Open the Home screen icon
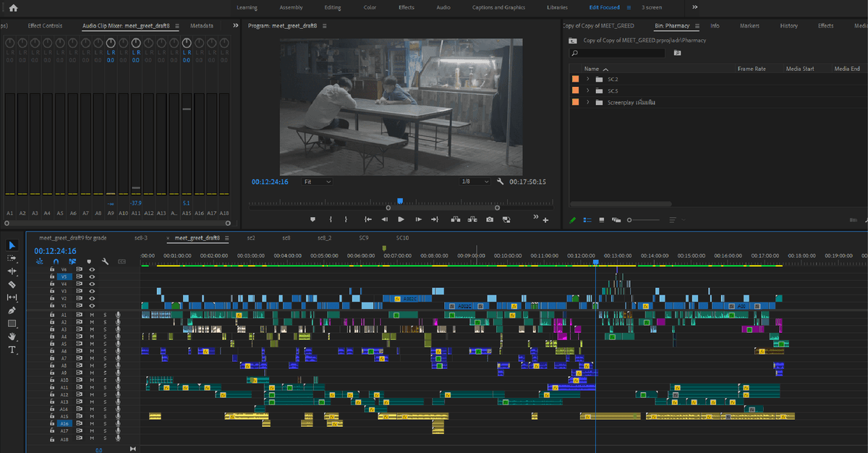The width and height of the screenshot is (868, 453). click(13, 8)
